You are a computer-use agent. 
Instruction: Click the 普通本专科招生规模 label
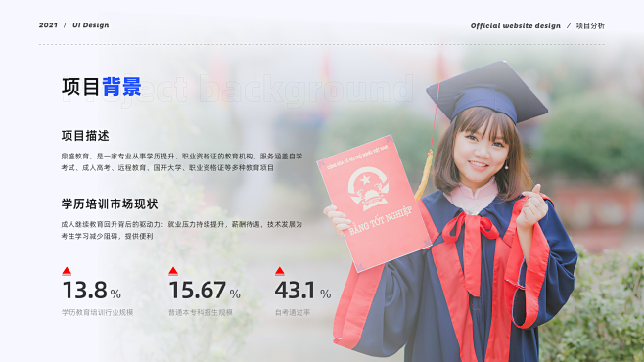201,312
